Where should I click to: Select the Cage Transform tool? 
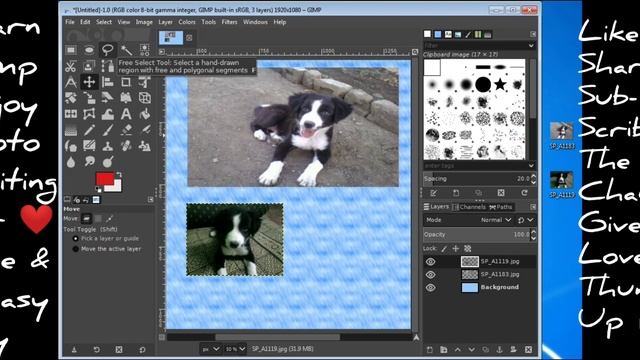point(89,114)
